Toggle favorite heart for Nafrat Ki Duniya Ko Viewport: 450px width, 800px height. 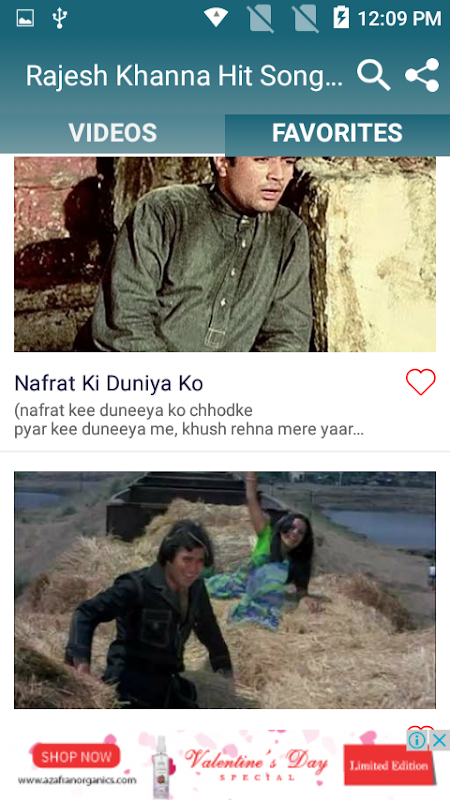[x=420, y=382]
